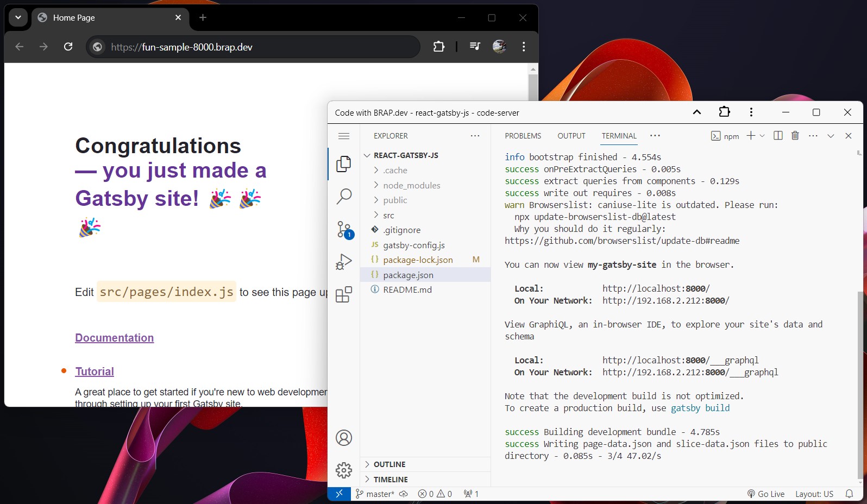Switch to the OUTPUT tab

tap(571, 136)
